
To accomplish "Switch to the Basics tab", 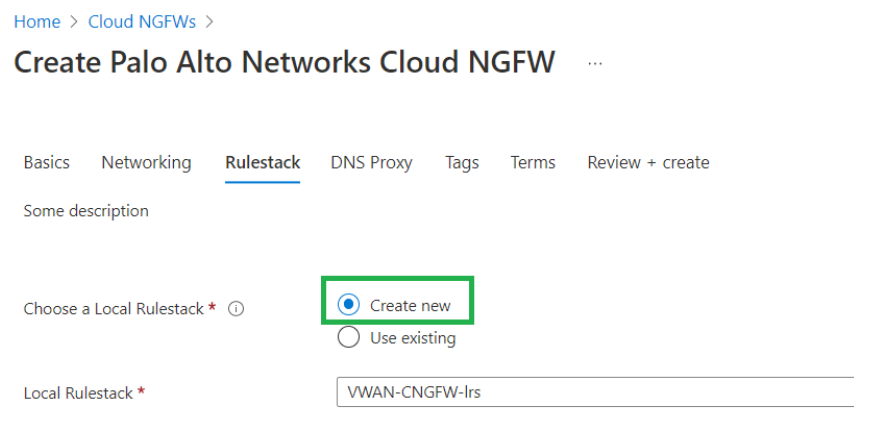I will 47,162.
